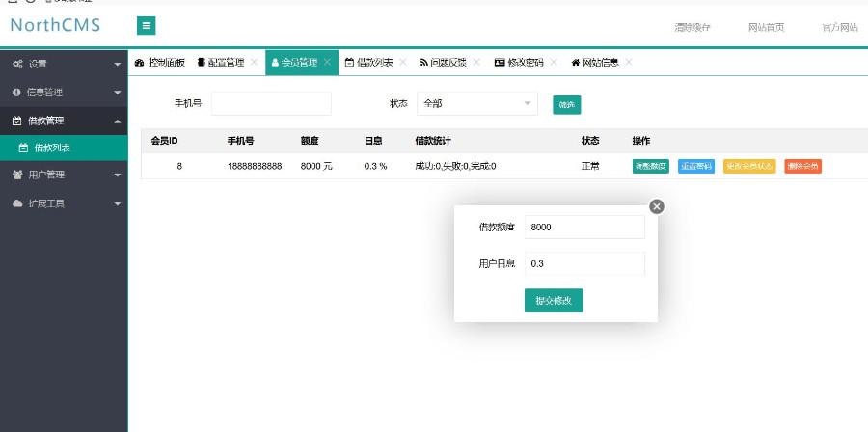The height and width of the screenshot is (432, 868).
Task: Expand the 信息管理 sidebar menu
Action: pyautogui.click(x=64, y=92)
